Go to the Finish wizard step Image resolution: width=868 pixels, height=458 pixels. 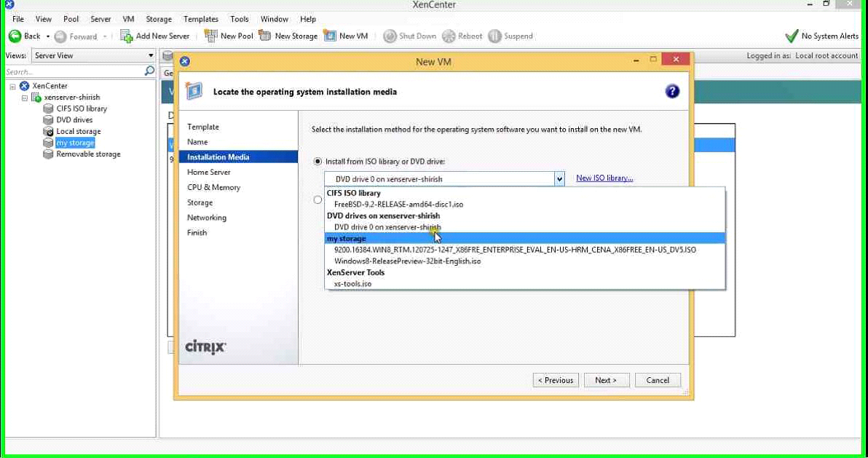point(197,232)
